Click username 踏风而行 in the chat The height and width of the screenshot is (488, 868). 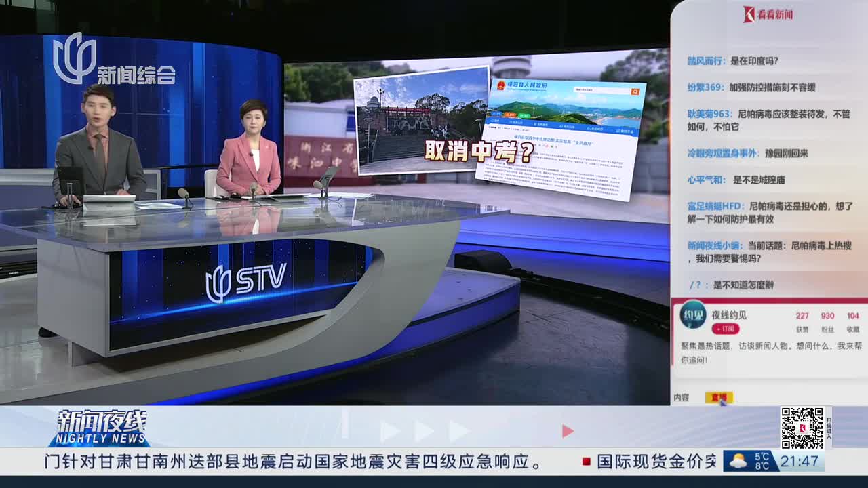(706, 61)
